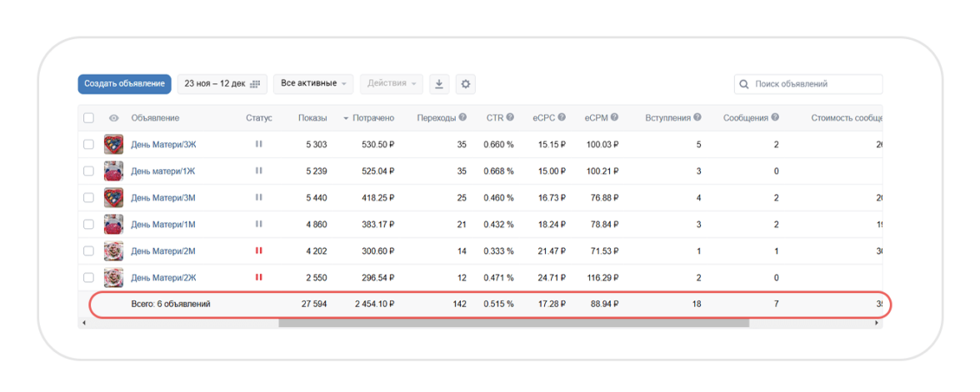The height and width of the screenshot is (392, 980).
Task: Open the Действия actions dropdown
Action: coord(392,84)
